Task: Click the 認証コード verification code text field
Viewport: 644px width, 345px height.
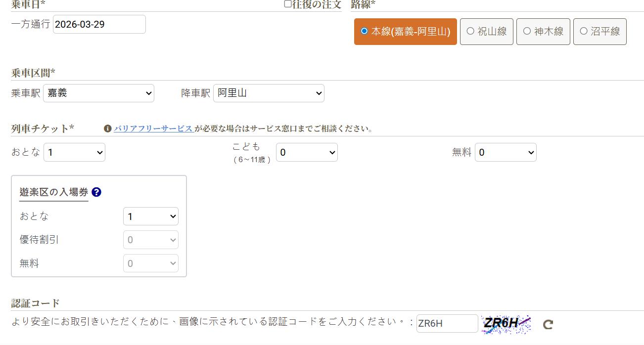Action: pos(447,324)
